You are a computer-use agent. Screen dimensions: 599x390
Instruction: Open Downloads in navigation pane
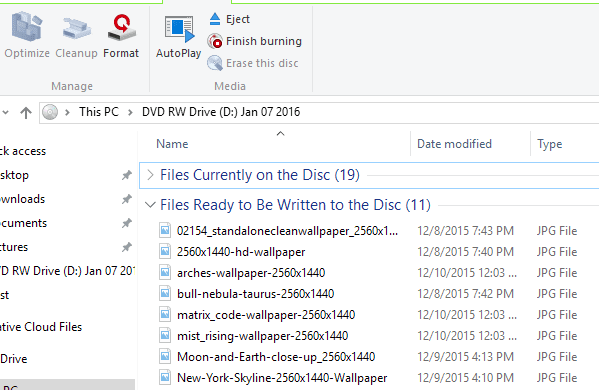pyautogui.click(x=23, y=199)
